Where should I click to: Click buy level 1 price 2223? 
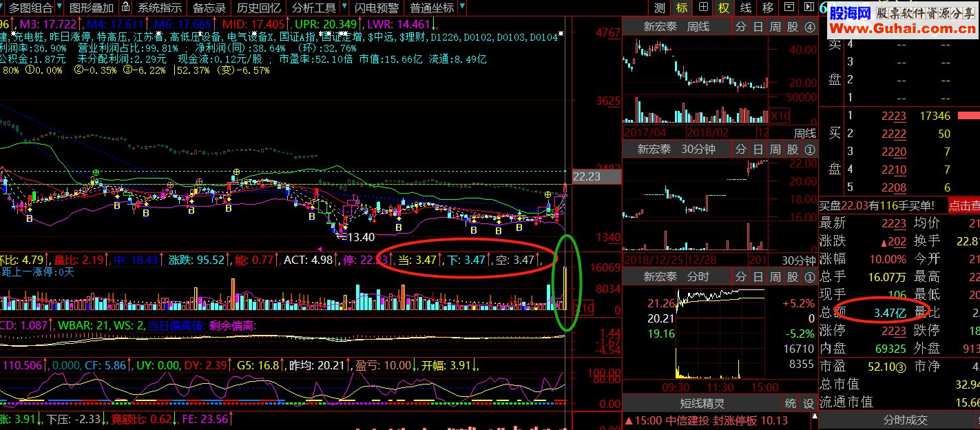pyautogui.click(x=894, y=116)
